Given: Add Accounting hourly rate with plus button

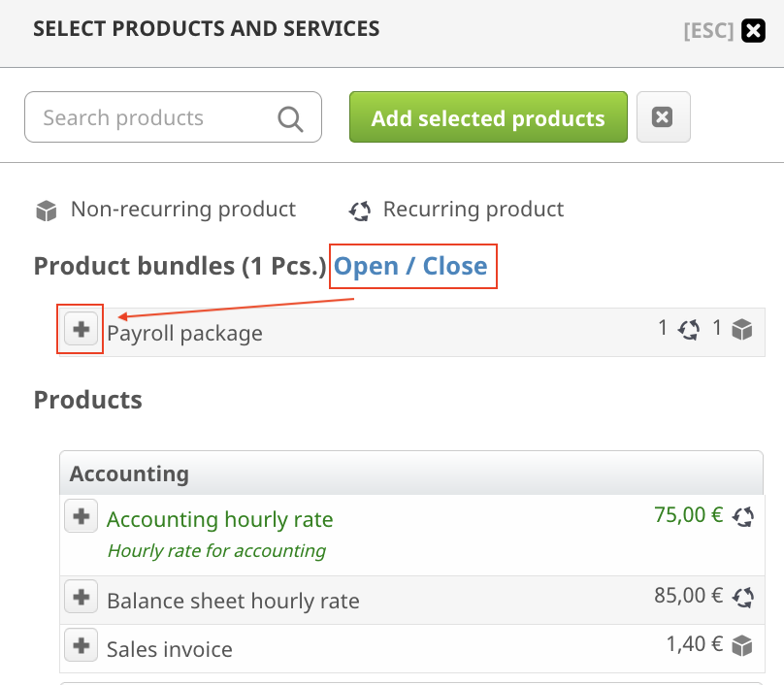Looking at the screenshot, I should click(x=82, y=516).
